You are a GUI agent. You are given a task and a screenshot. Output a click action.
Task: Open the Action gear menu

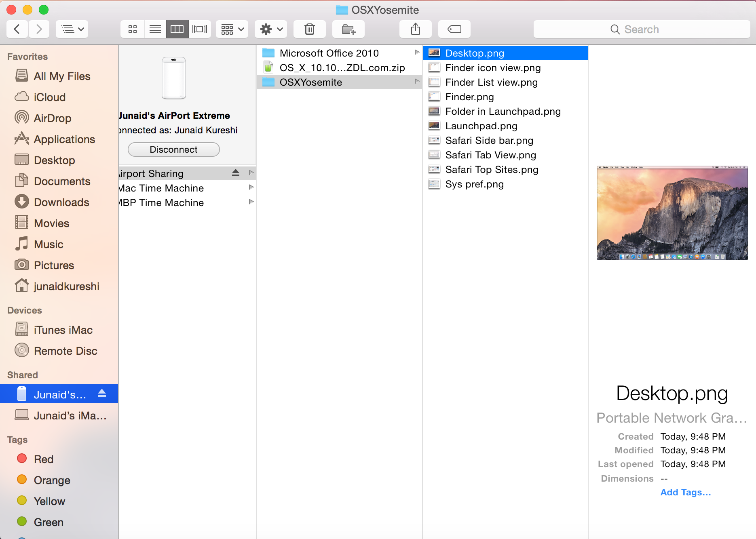[271, 29]
